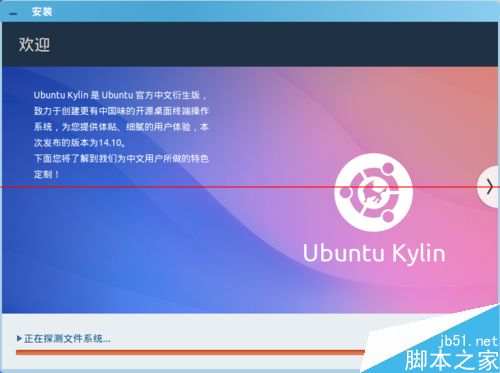This screenshot has width=500, height=373.
Task: Expand the details triangle beside 正在探测文件系统
Action: point(19,339)
